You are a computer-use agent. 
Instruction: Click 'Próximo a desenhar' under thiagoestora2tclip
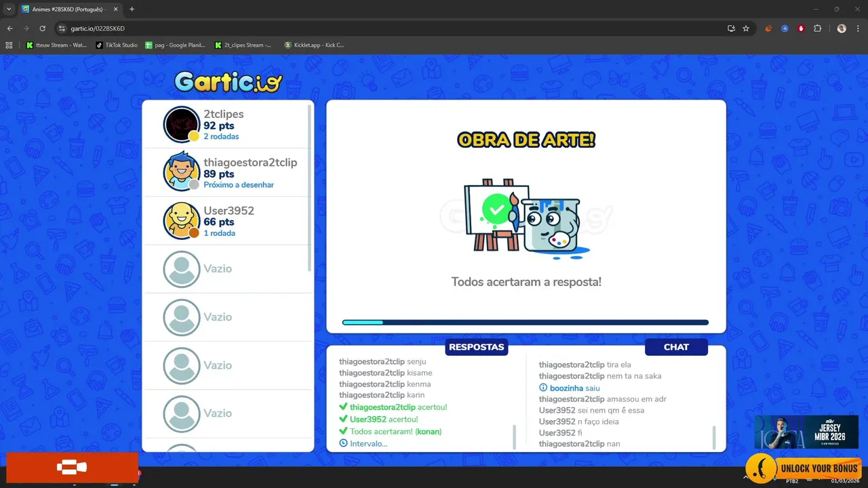[x=239, y=185]
